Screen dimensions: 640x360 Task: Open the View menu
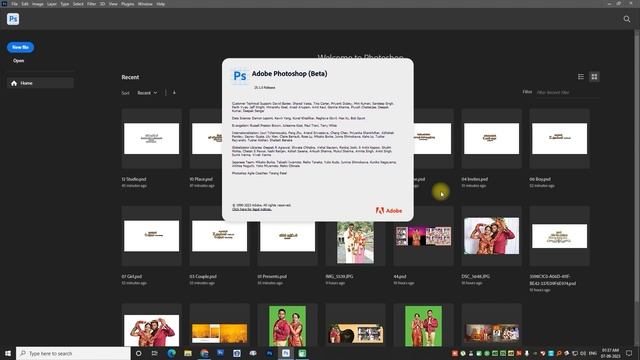(x=113, y=4)
